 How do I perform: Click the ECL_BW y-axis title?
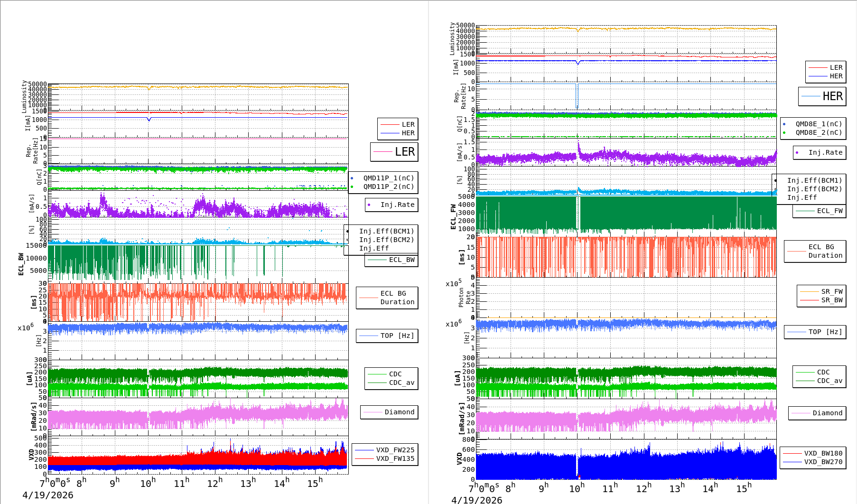click(21, 264)
